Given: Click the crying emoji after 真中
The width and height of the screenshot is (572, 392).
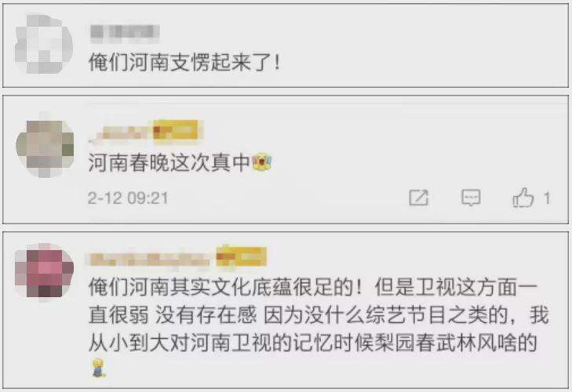Looking at the screenshot, I should 262,162.
